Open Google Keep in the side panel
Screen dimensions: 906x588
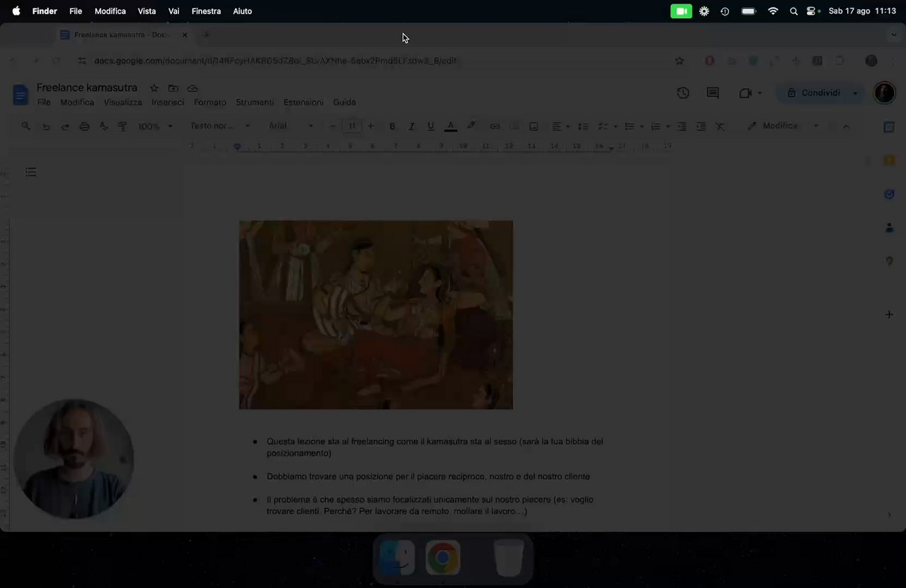coord(889,161)
